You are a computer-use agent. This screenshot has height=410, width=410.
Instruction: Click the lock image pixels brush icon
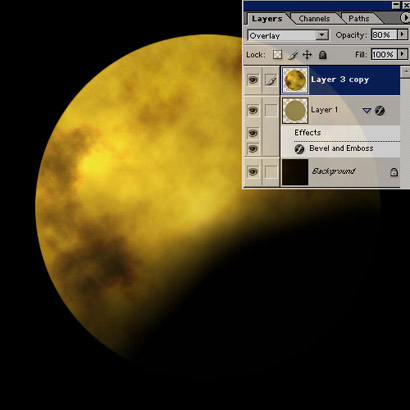292,55
